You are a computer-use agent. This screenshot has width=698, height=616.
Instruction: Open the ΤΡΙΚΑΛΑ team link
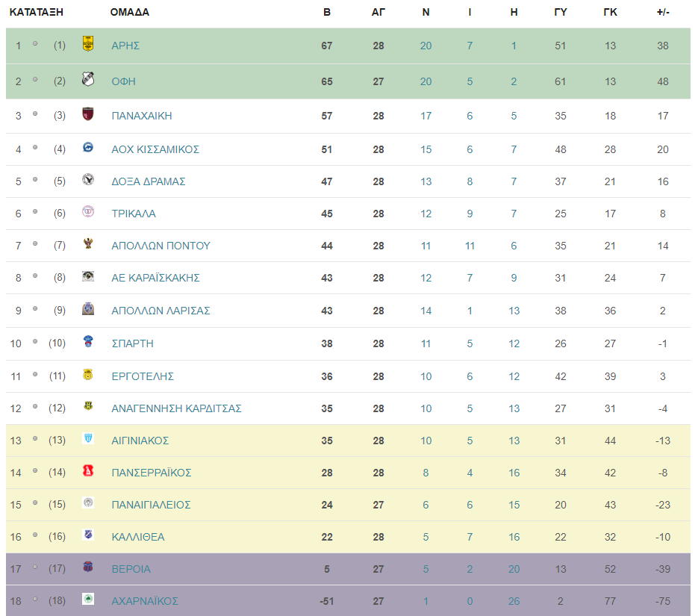pyautogui.click(x=134, y=214)
